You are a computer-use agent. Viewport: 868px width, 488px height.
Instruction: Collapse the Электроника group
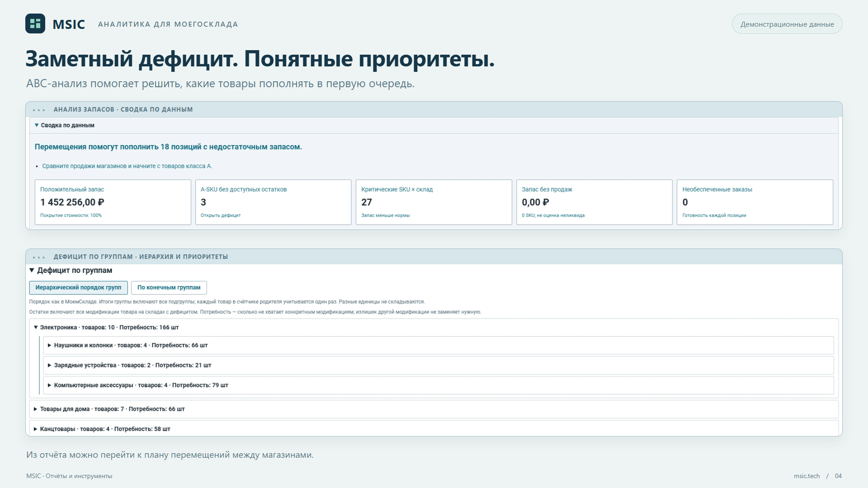(x=106, y=327)
